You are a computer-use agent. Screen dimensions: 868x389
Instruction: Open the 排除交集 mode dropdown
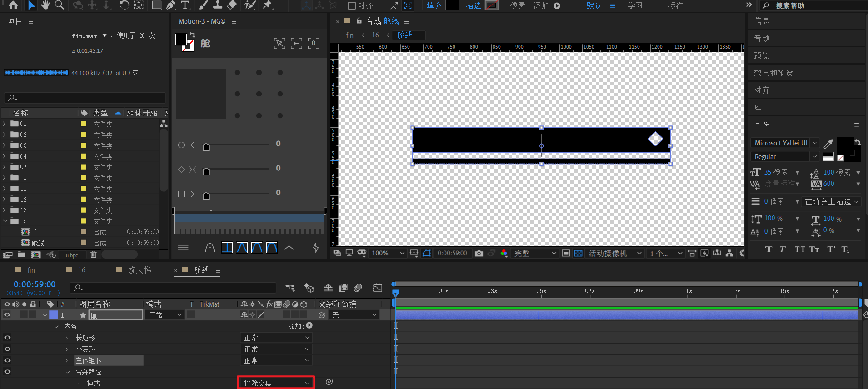(276, 383)
